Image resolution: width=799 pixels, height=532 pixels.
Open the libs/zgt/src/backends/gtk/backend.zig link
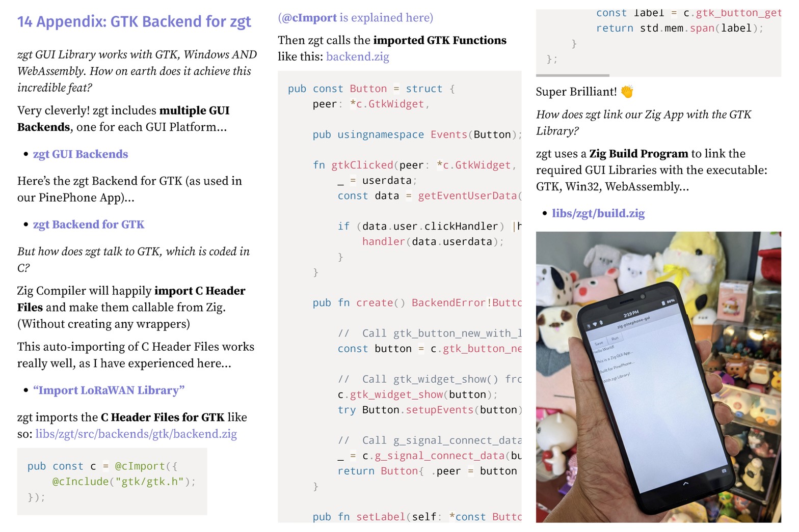pyautogui.click(x=136, y=434)
